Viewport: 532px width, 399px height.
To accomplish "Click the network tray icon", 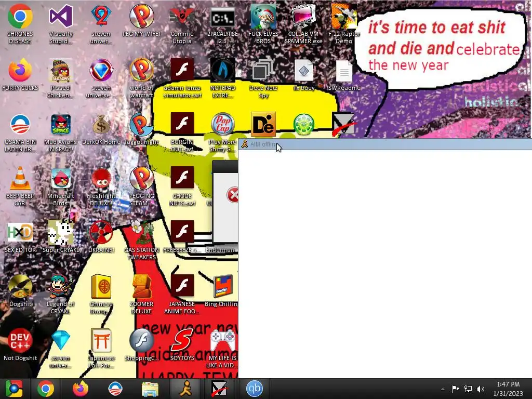I will click(468, 389).
